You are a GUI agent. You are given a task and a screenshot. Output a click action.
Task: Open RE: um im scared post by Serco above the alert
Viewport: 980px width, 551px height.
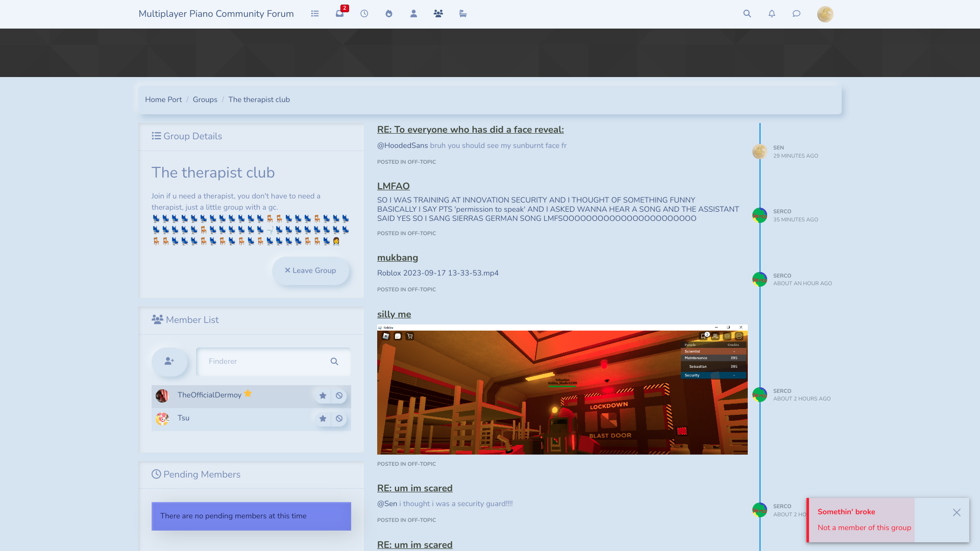(x=414, y=488)
